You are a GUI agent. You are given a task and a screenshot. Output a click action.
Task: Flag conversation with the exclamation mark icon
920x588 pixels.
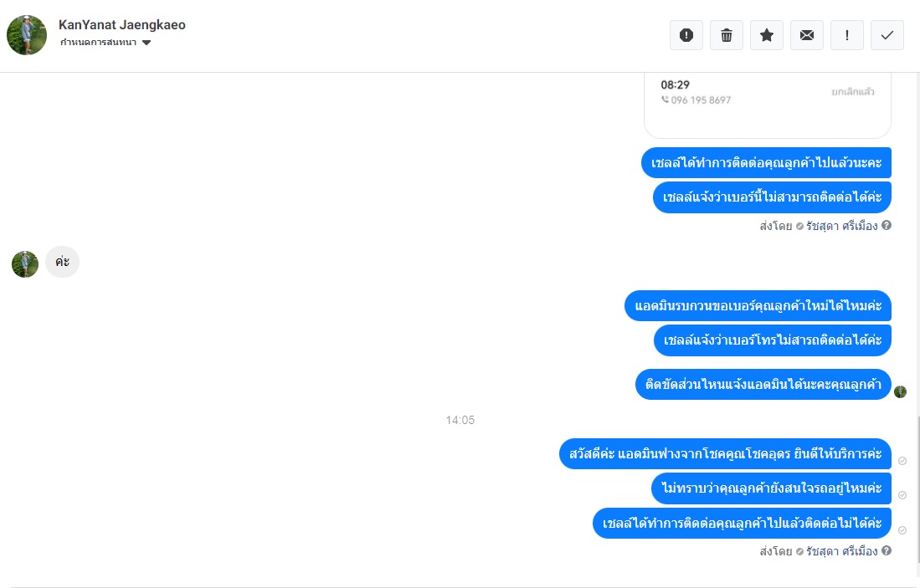click(846, 35)
